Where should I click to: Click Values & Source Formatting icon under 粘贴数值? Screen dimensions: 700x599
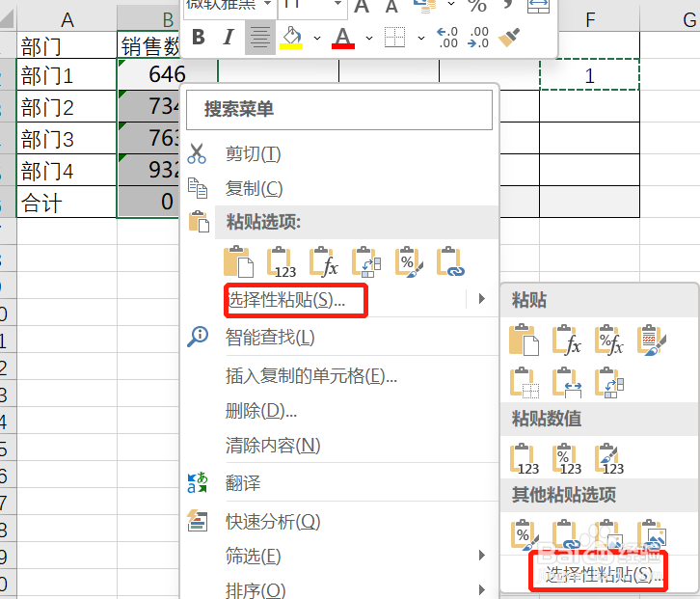[609, 458]
